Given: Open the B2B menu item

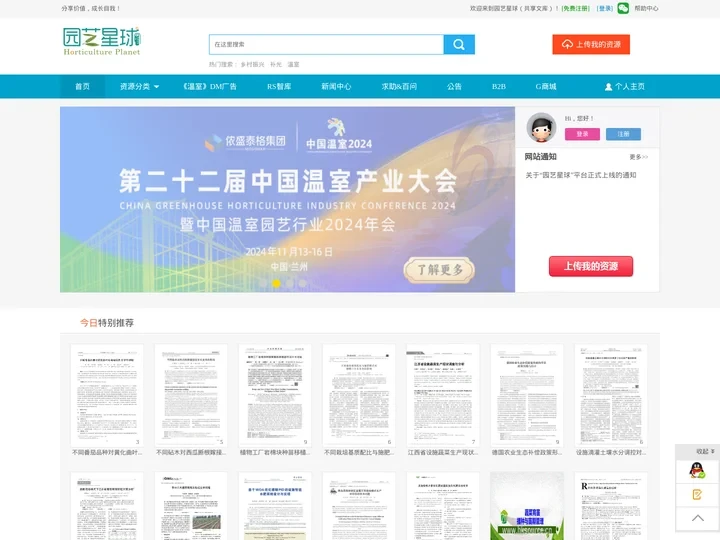Looking at the screenshot, I should pyautogui.click(x=499, y=86).
